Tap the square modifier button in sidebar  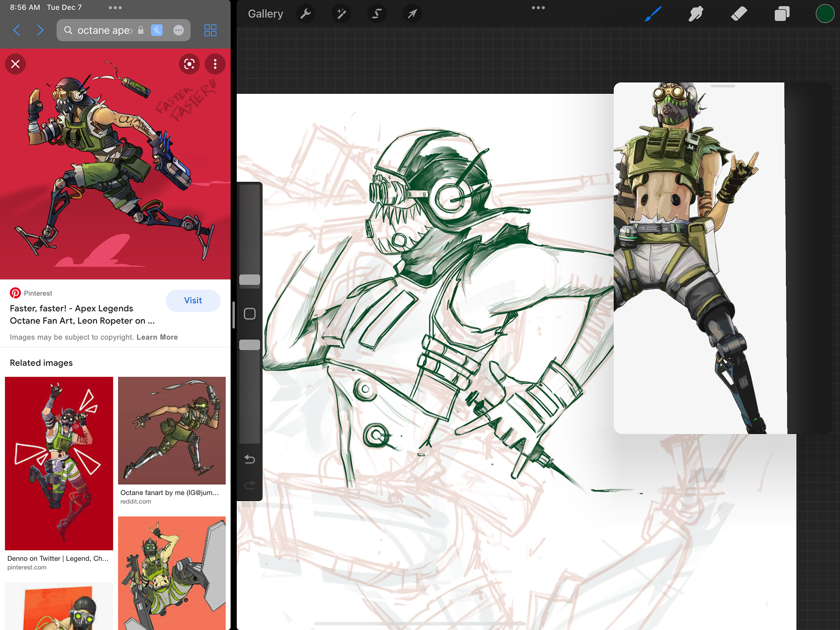[x=249, y=314]
